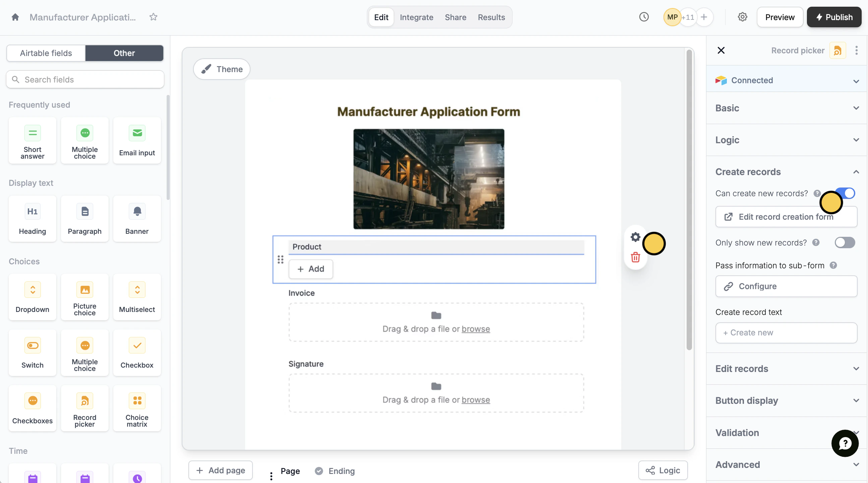Enable Only show new records toggle
This screenshot has width=868, height=483.
pyautogui.click(x=845, y=243)
